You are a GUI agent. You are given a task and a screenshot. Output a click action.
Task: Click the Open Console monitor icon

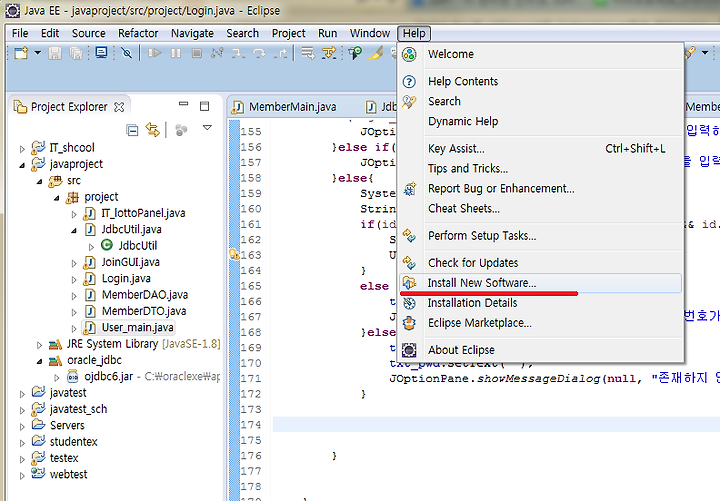[x=101, y=53]
